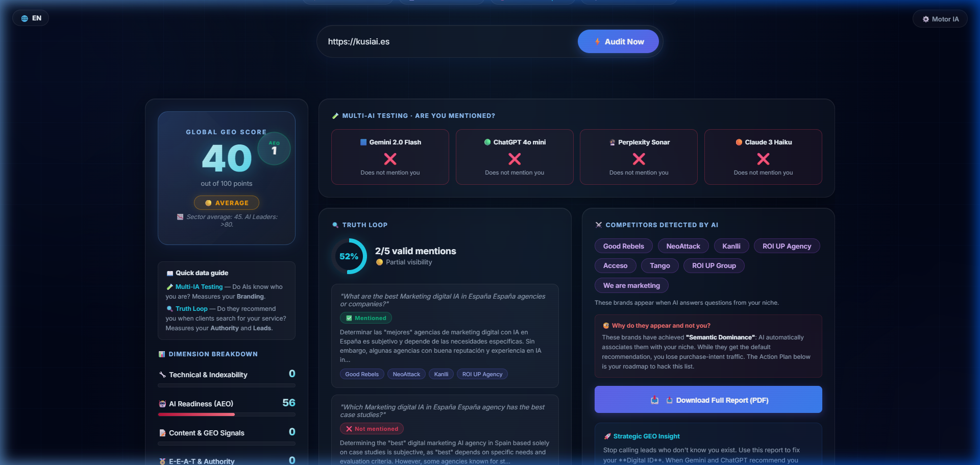This screenshot has width=980, height=465.
Task: Click the icon beside Why do they appear
Action: click(x=606, y=326)
